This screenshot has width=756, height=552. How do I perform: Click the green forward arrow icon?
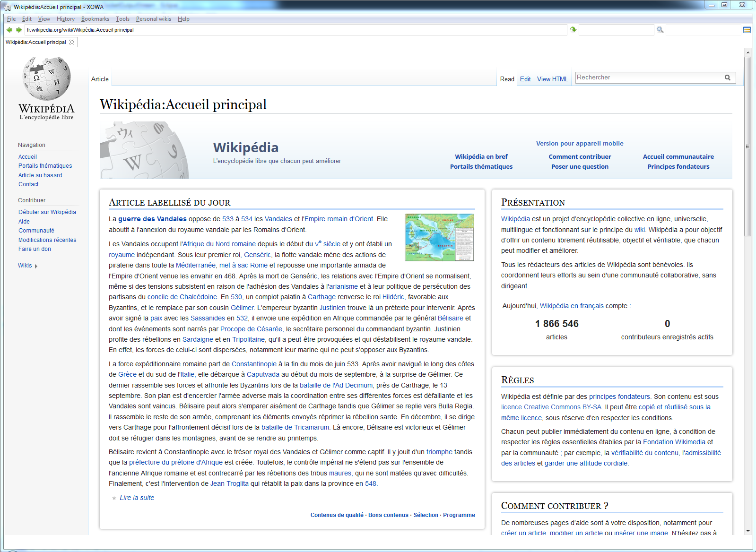coord(19,30)
